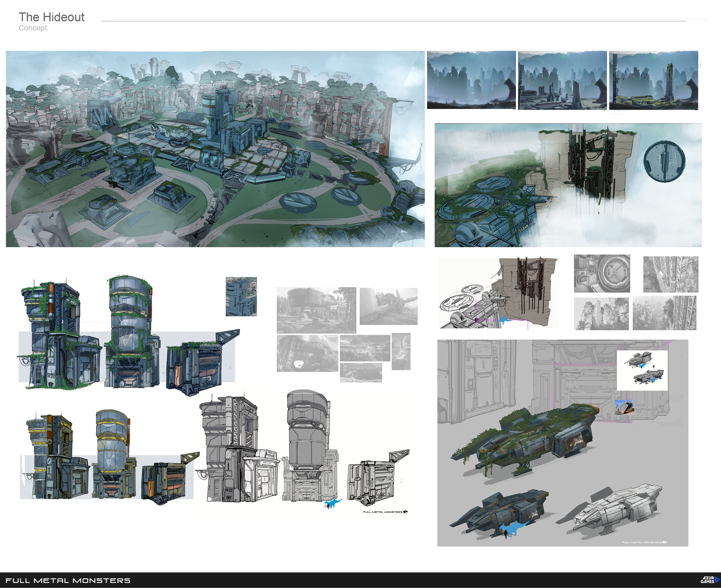
Task: Click The Hideout heading text
Action: click(51, 17)
